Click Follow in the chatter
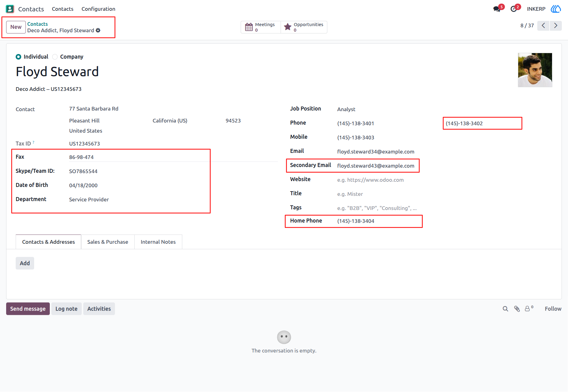The height and width of the screenshot is (392, 568). click(553, 309)
